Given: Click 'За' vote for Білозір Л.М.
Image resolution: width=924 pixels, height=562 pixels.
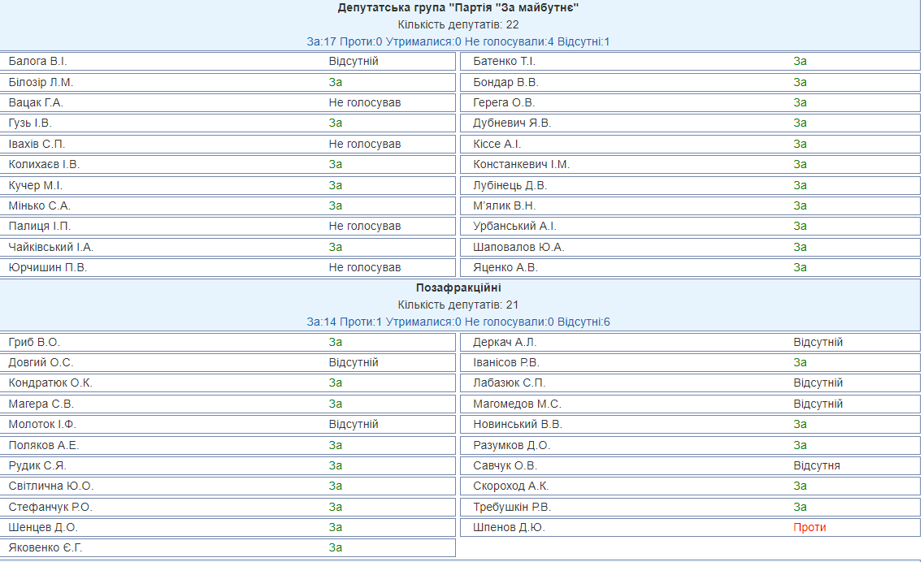Looking at the screenshot, I should [x=336, y=83].
